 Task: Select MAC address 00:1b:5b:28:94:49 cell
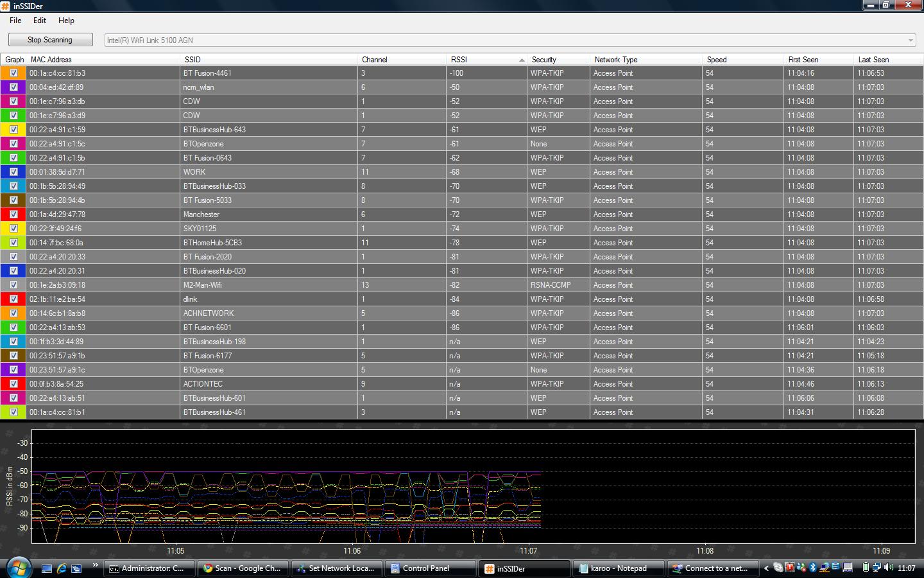[103, 186]
